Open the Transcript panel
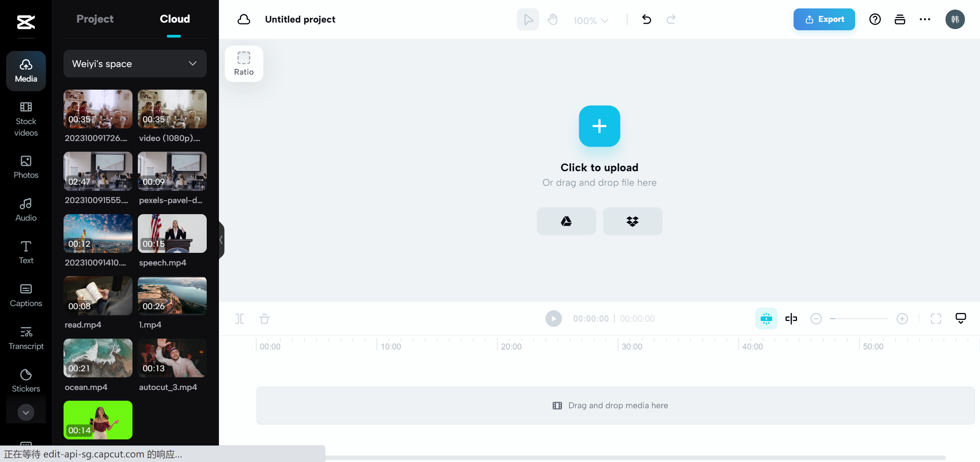Screen dimensions: 980x462 pyautogui.click(x=26, y=337)
